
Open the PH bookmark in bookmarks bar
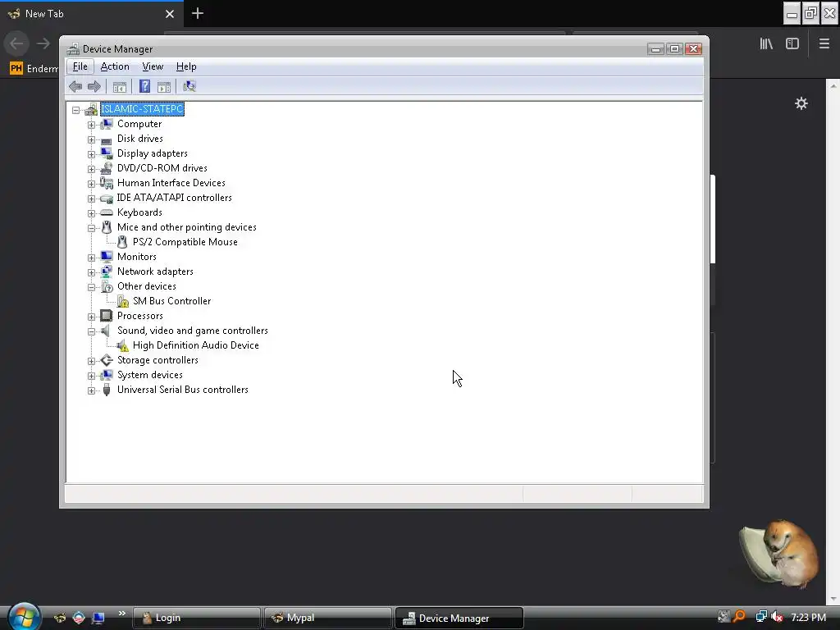pyautogui.click(x=33, y=69)
